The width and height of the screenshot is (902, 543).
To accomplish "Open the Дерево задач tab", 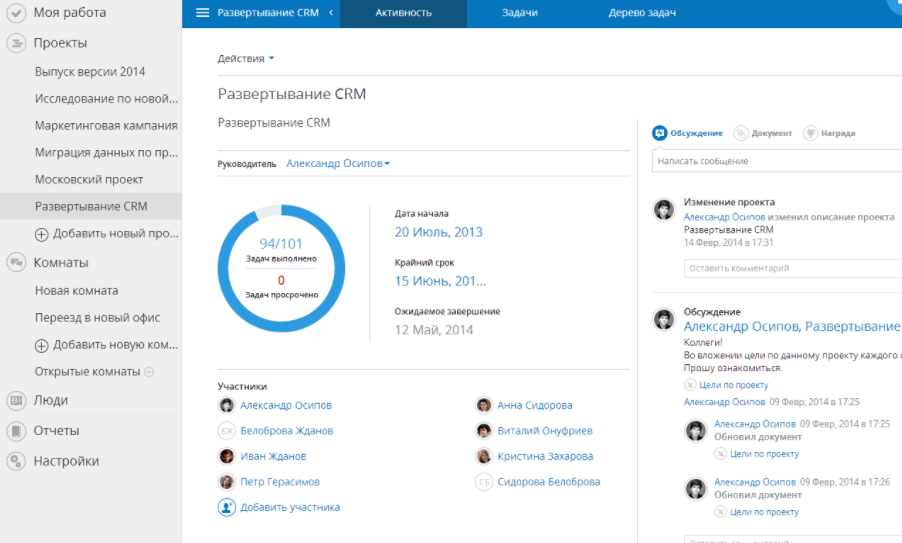I will (642, 13).
